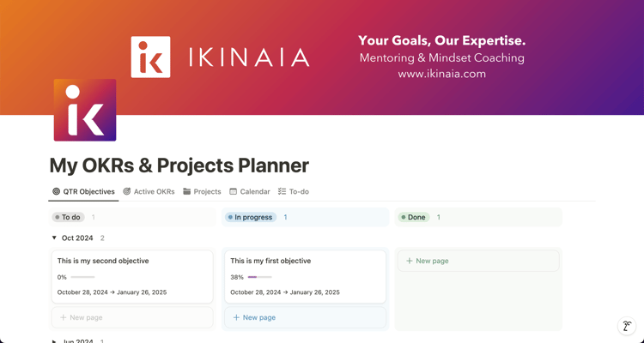
Task: Add New page in Done column
Action: [x=478, y=261]
